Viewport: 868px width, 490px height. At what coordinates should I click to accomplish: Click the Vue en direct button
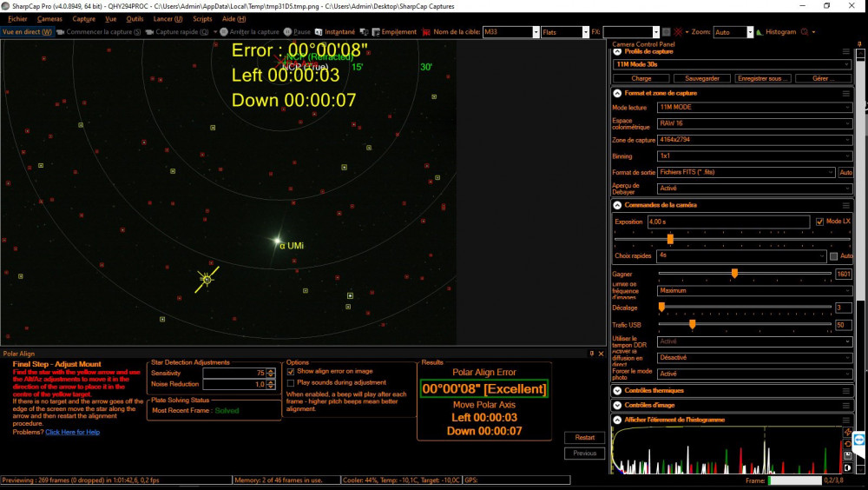pos(27,32)
